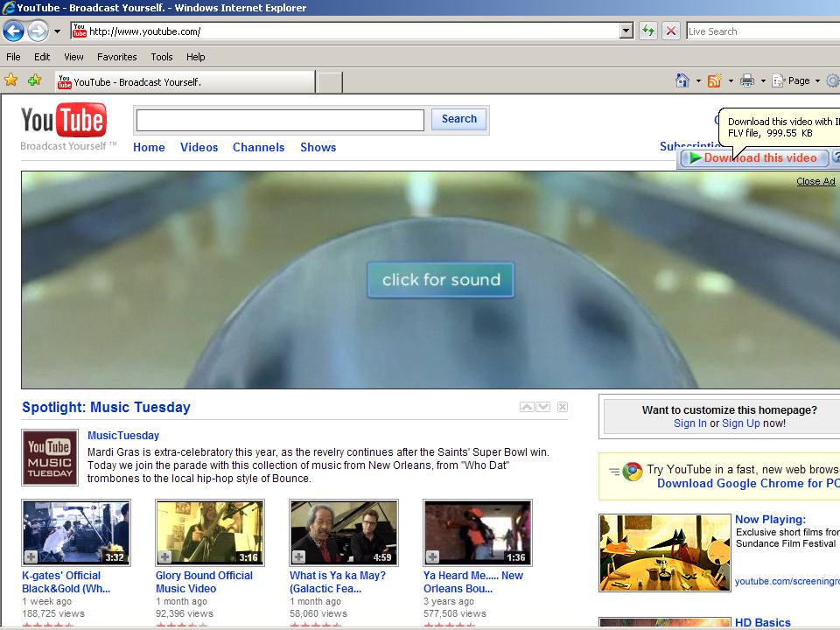Click the address bar URL field
840x630 pixels.
346,31
